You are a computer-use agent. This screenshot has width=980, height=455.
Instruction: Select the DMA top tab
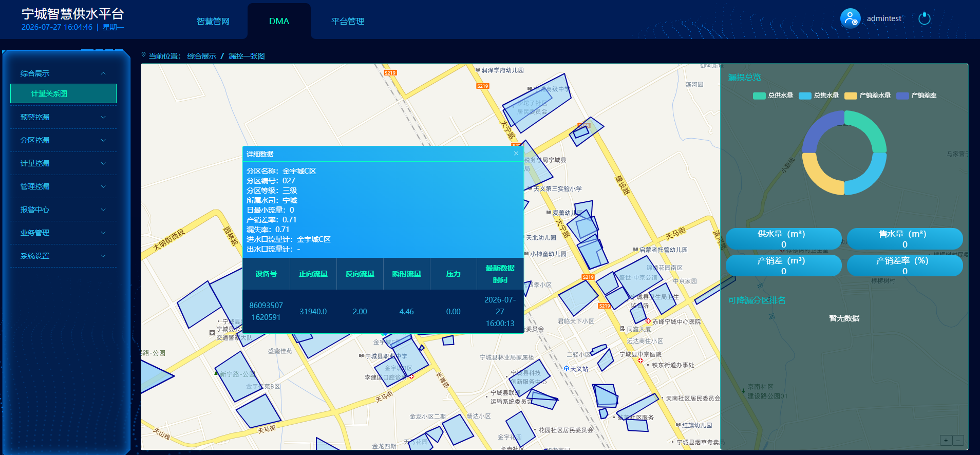coord(279,21)
